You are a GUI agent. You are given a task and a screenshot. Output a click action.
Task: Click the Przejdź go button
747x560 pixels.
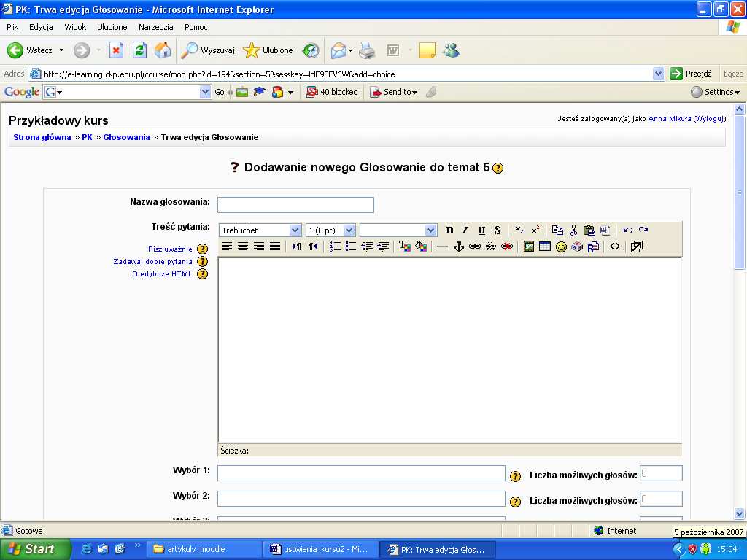point(692,74)
